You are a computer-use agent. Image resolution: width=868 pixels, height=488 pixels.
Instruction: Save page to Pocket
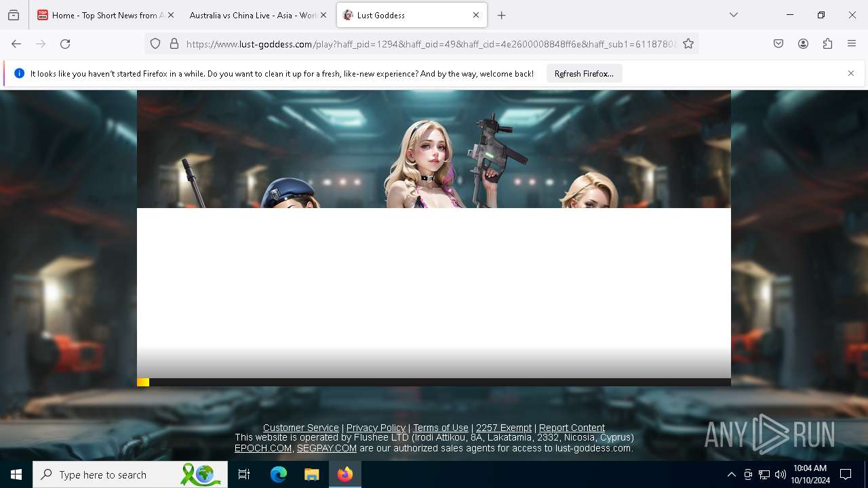(x=778, y=44)
